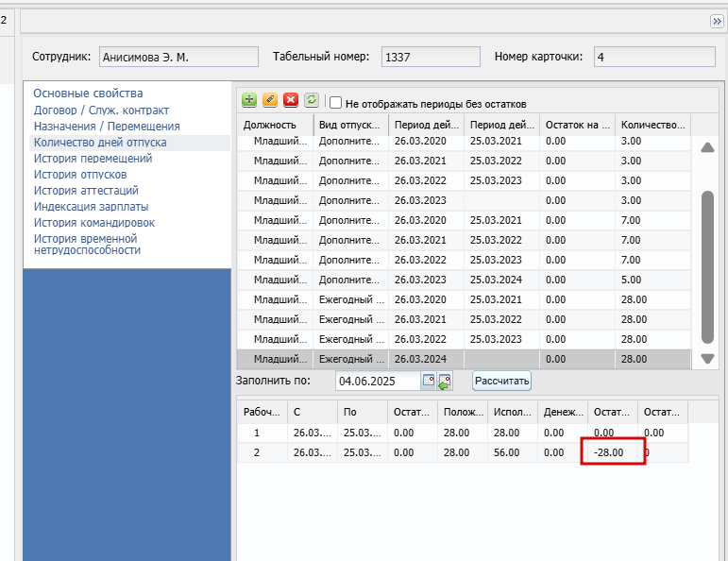
Task: Click the scroll down arrow of the vacation table
Action: click(x=707, y=359)
